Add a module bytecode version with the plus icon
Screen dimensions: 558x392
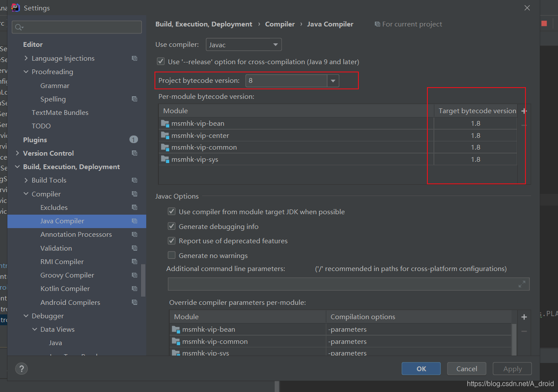point(524,111)
